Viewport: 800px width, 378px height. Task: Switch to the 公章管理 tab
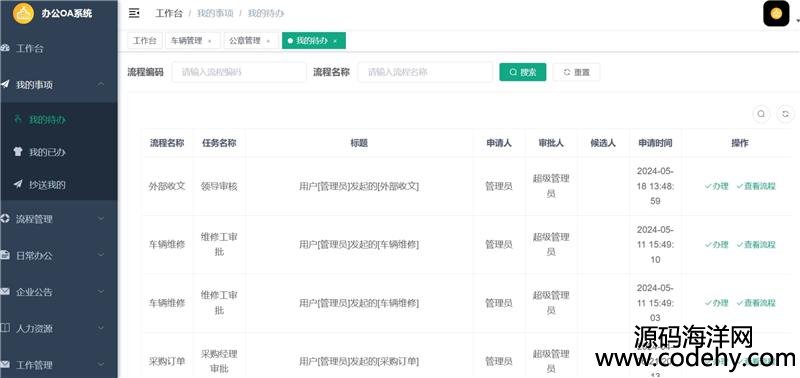coord(250,41)
